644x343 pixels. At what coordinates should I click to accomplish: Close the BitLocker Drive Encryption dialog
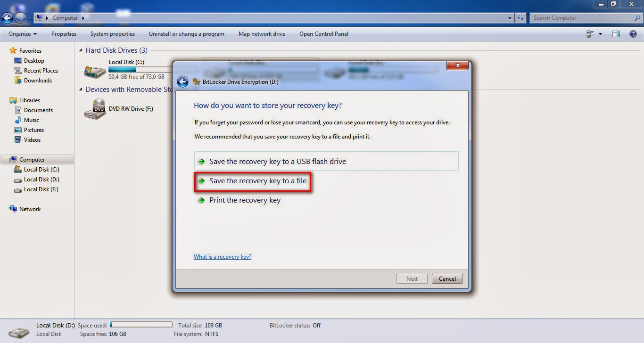[x=457, y=65]
